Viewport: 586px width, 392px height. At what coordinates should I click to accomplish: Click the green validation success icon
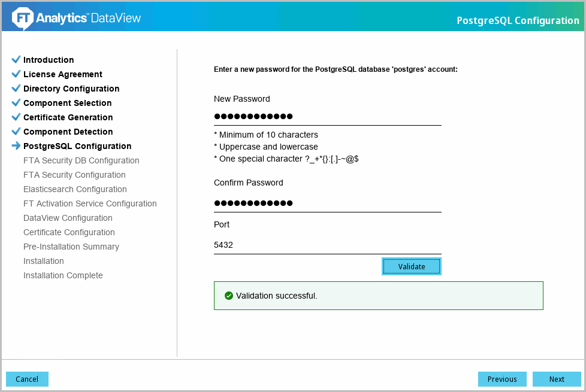(x=228, y=296)
